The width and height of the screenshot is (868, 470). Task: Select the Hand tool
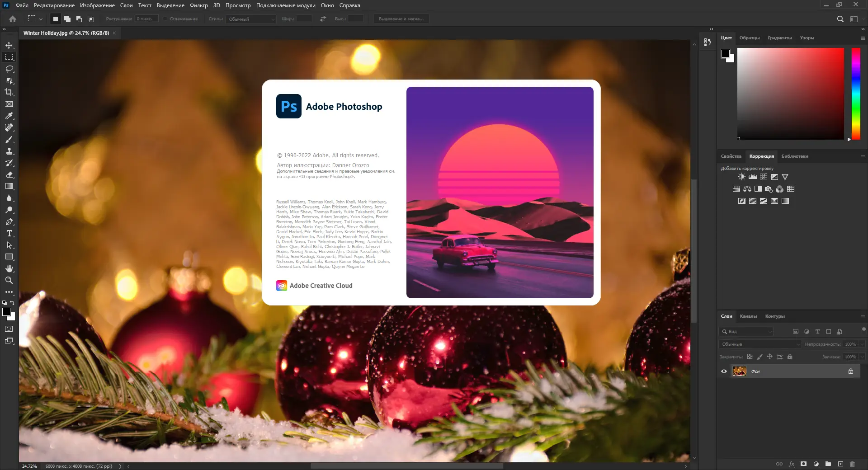pos(9,268)
